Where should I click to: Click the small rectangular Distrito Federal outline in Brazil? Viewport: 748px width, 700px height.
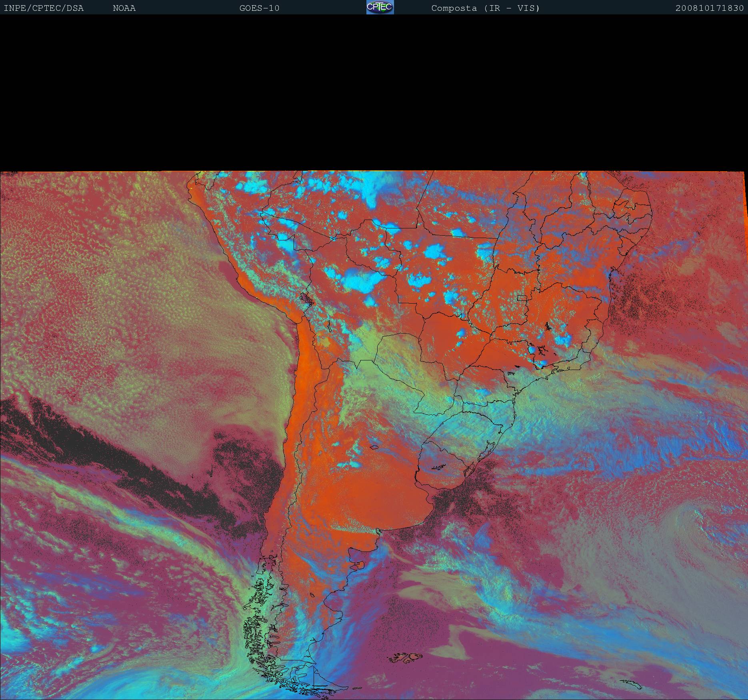coord(522,298)
